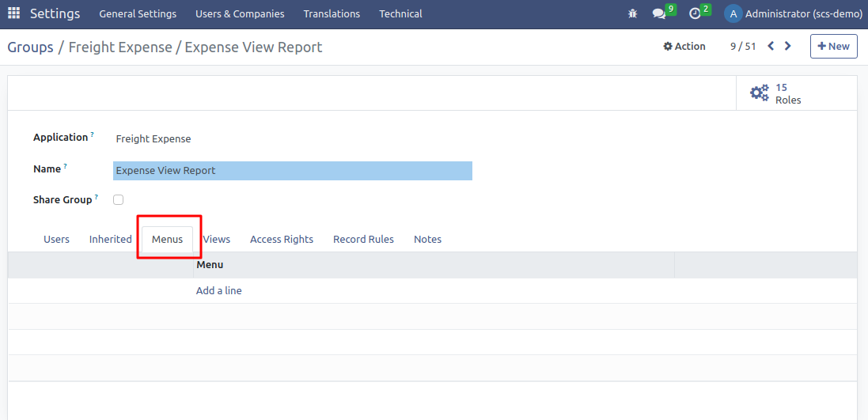Open the conversations chat icon
This screenshot has width=868, height=420.
pos(658,13)
